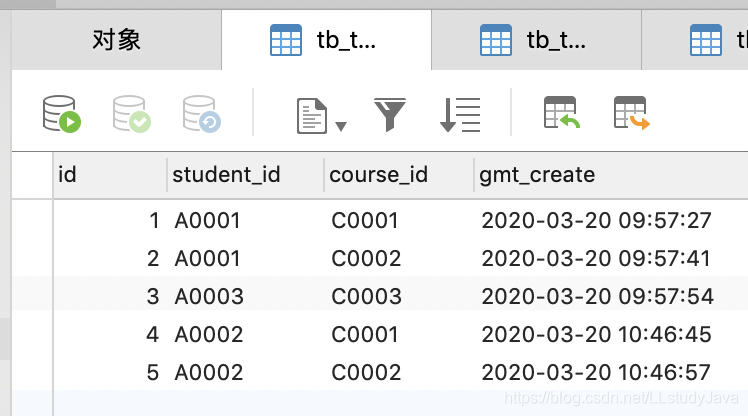Click the filter funnel icon
This screenshot has height=416, width=748.
coord(390,114)
